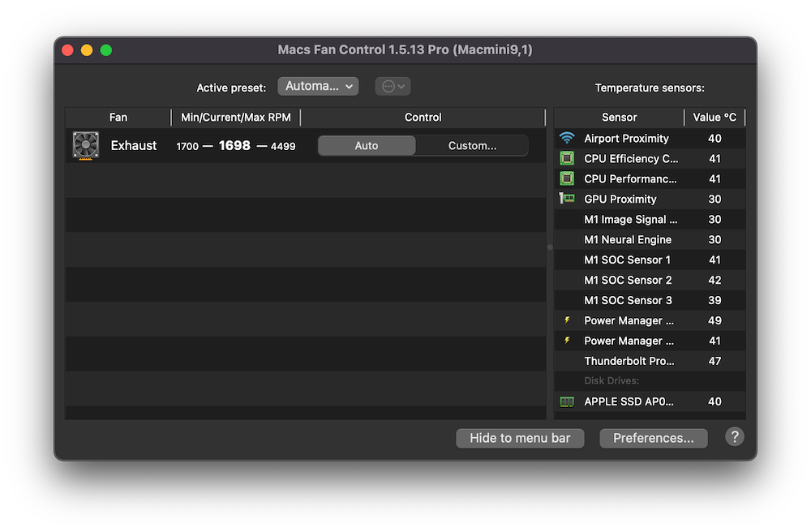Open Preferences
This screenshot has height=532, width=811.
(653, 438)
